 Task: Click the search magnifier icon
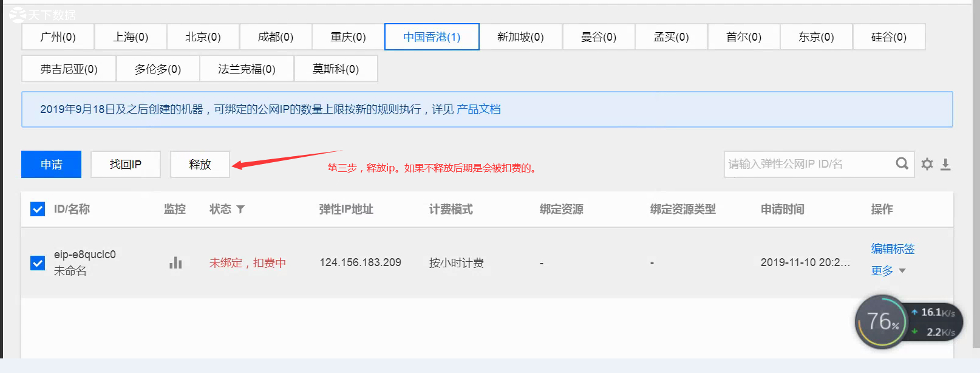coord(902,163)
